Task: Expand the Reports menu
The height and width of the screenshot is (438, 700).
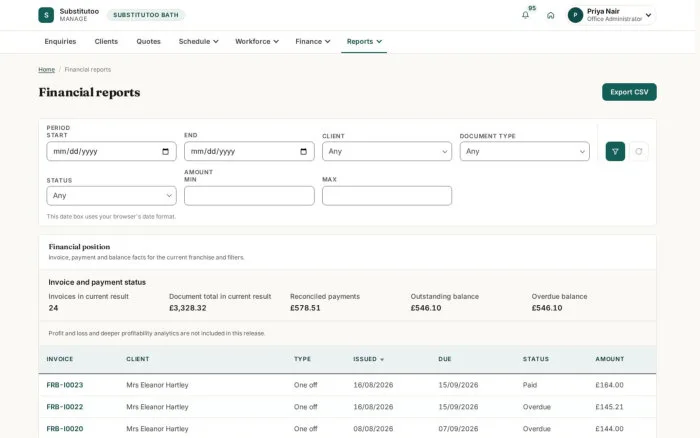Action: pyautogui.click(x=364, y=42)
